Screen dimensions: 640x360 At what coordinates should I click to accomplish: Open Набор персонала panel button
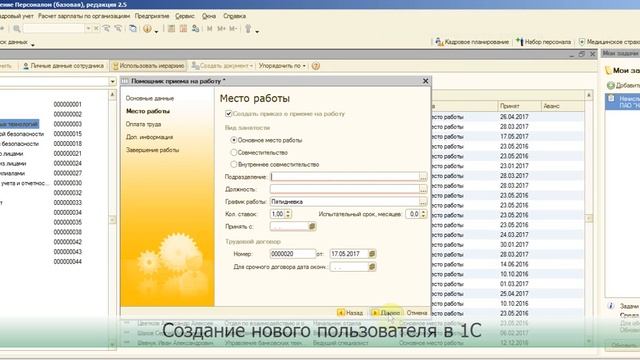click(543, 42)
